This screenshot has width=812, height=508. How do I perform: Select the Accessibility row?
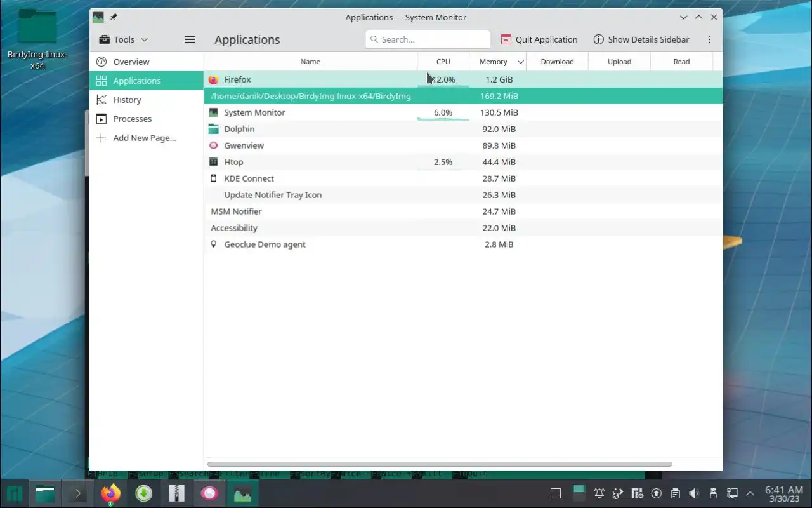[x=463, y=228]
